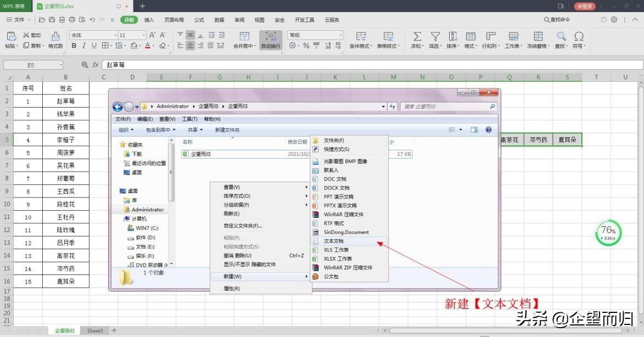Toggle Wrap Text (自动换行)
Image resolution: width=644 pixels, height=337 pixels.
click(271, 40)
